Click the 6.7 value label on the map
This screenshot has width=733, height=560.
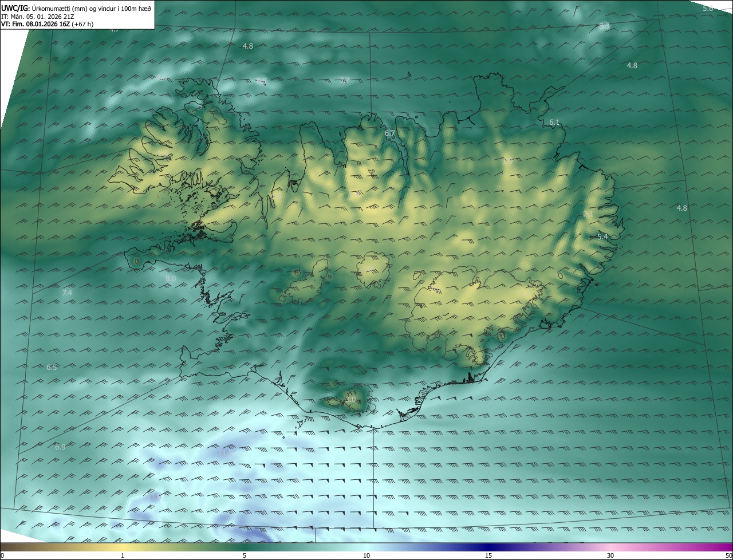coord(390,133)
